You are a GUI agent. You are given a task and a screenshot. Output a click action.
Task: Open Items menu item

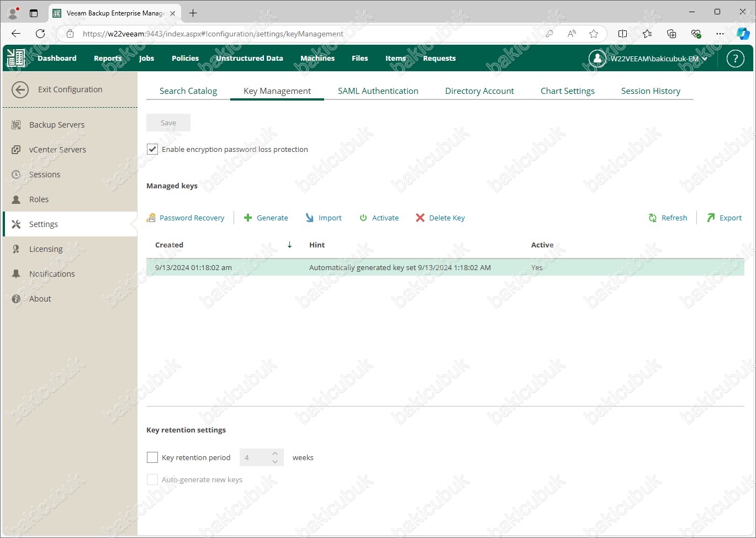coord(395,58)
